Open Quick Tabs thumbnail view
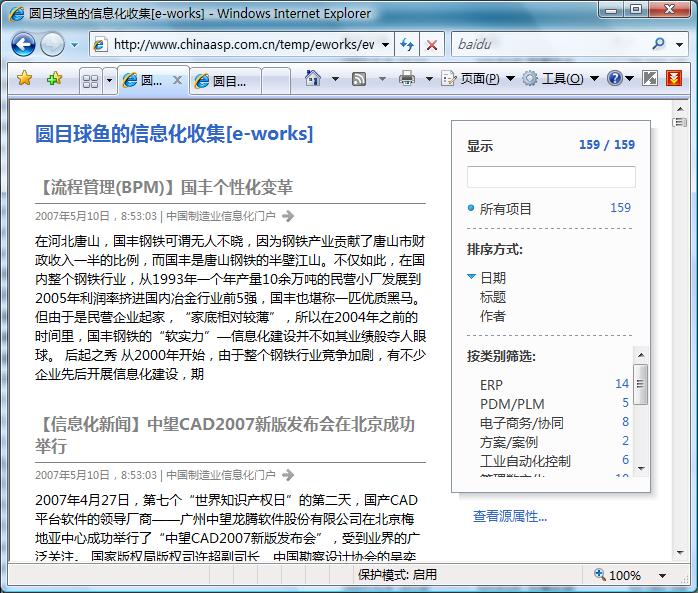The height and width of the screenshot is (593, 698). click(90, 81)
